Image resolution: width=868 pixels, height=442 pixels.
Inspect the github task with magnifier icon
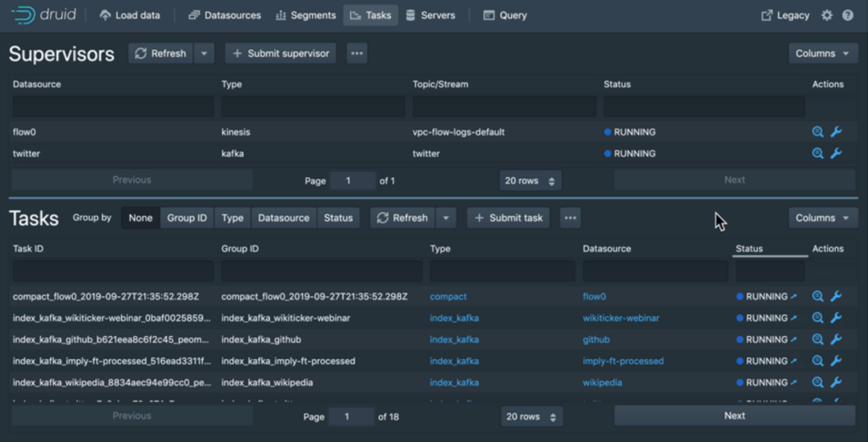[818, 339]
